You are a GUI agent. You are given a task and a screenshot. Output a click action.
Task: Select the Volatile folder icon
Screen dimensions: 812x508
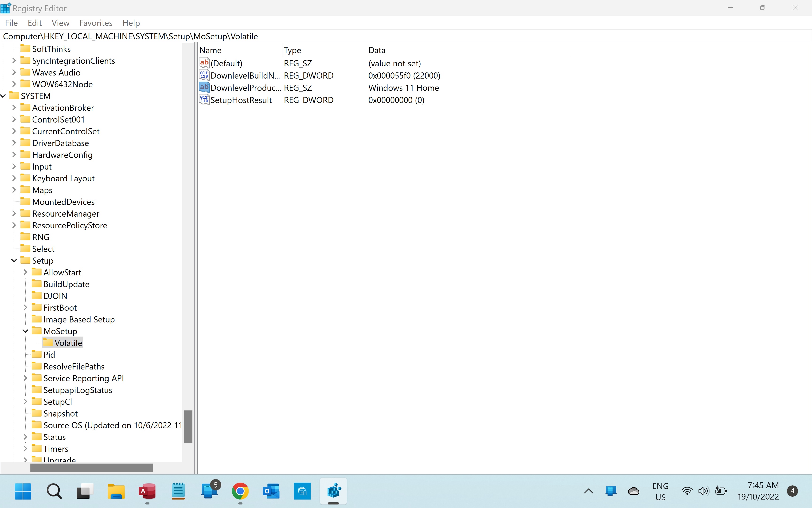pyautogui.click(x=48, y=342)
